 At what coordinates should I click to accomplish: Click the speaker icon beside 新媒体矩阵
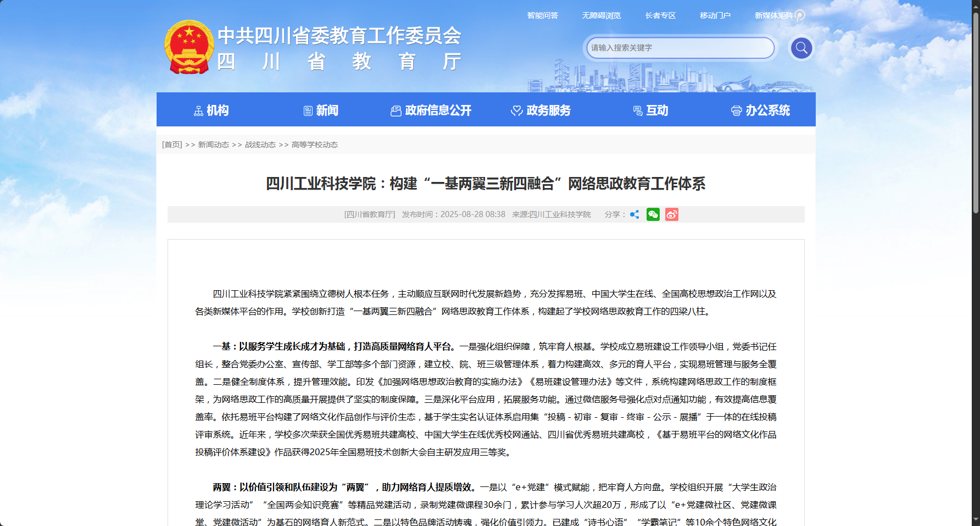800,15
